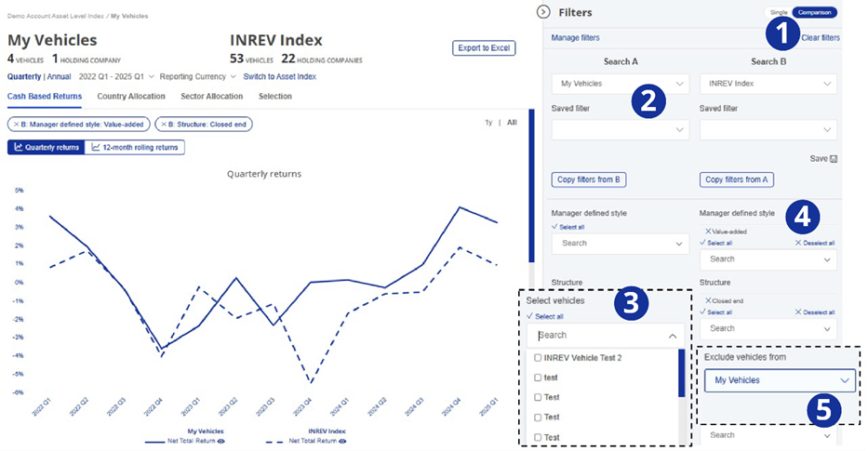Collapse the Filters panel arrow icon

[543, 12]
